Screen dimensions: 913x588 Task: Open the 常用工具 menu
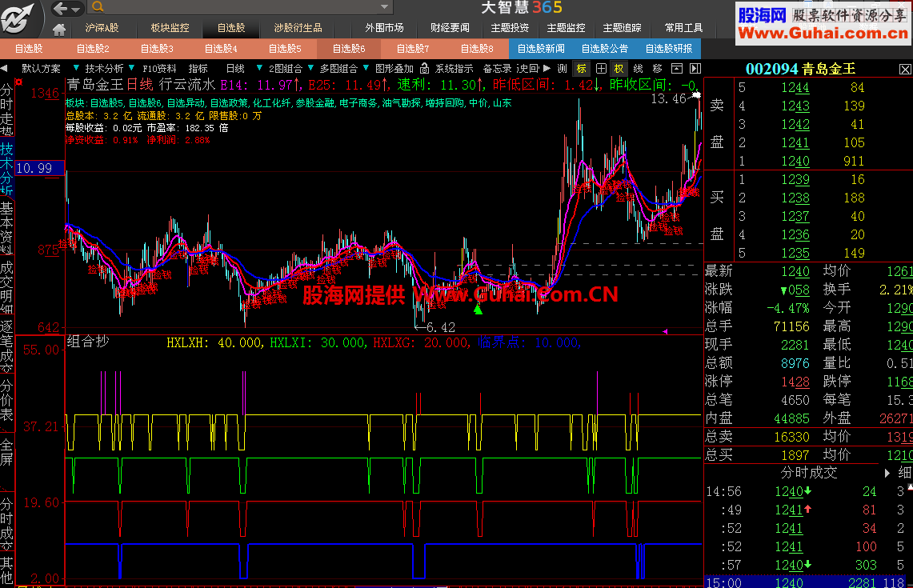pos(683,28)
